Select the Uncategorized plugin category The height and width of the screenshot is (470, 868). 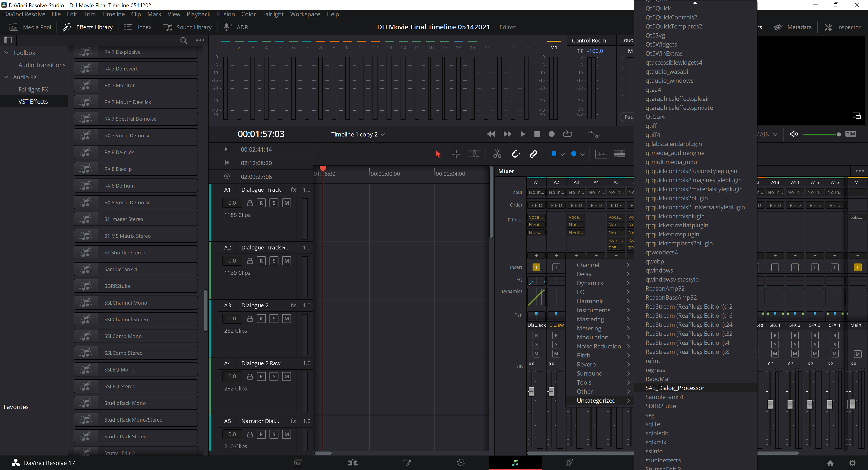600,401
